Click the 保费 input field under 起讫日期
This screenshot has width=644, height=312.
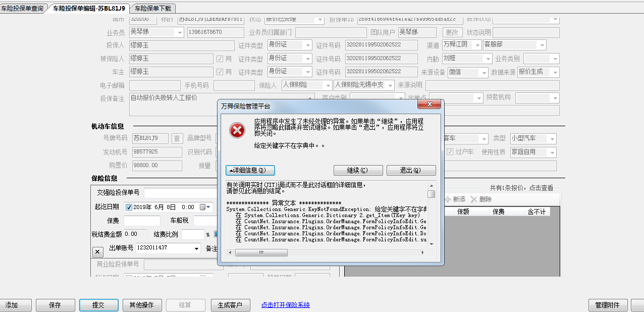[x=142, y=221]
